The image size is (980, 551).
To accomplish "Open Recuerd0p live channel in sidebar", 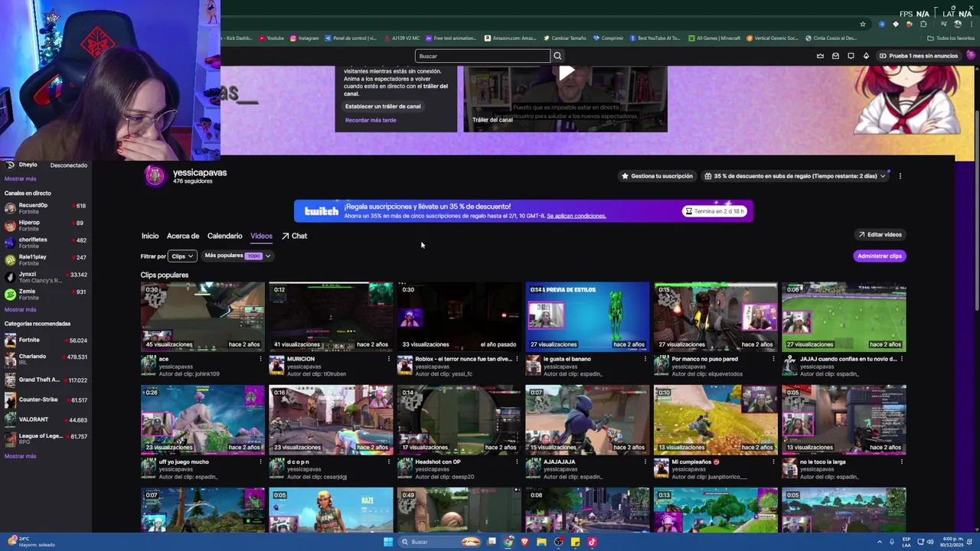I will [46, 208].
